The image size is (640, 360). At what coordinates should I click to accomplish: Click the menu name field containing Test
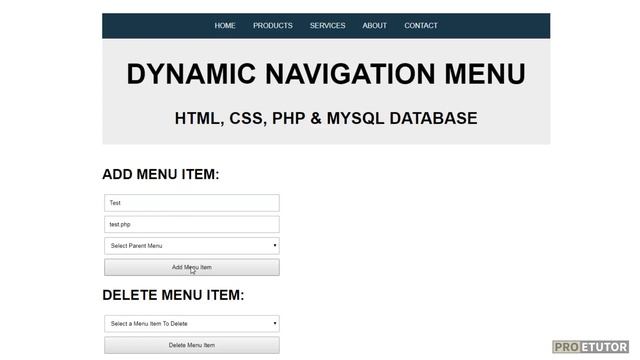point(192,203)
